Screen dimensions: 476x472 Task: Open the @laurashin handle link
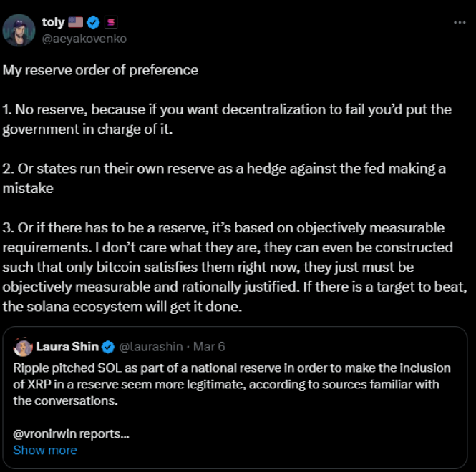tap(147, 348)
